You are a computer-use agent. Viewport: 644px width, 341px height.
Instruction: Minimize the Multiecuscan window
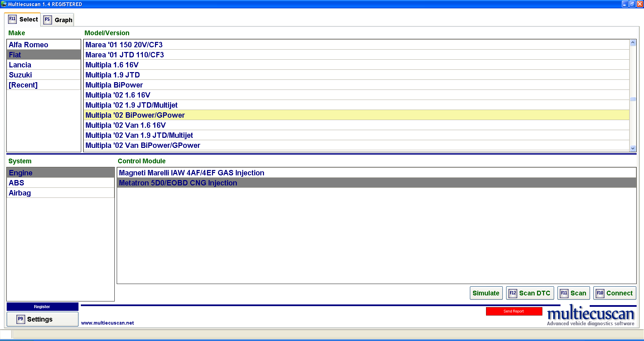[x=625, y=4]
